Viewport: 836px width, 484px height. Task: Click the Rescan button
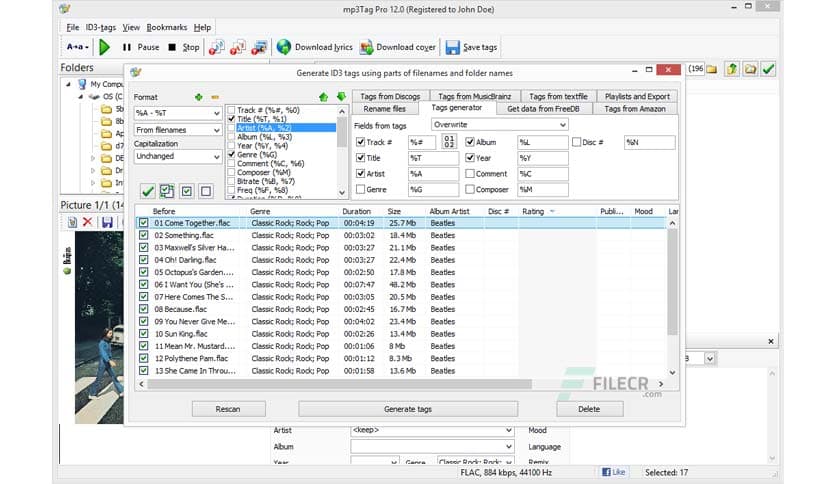(x=228, y=409)
